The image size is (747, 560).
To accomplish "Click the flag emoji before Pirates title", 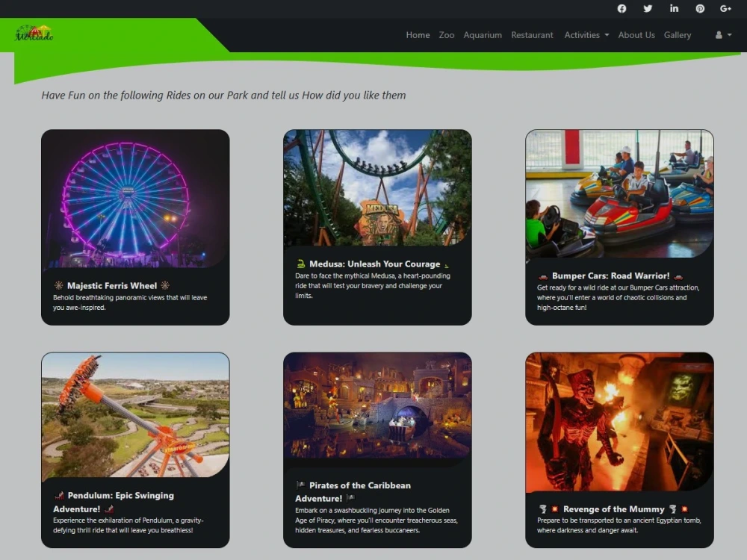I will [300, 485].
